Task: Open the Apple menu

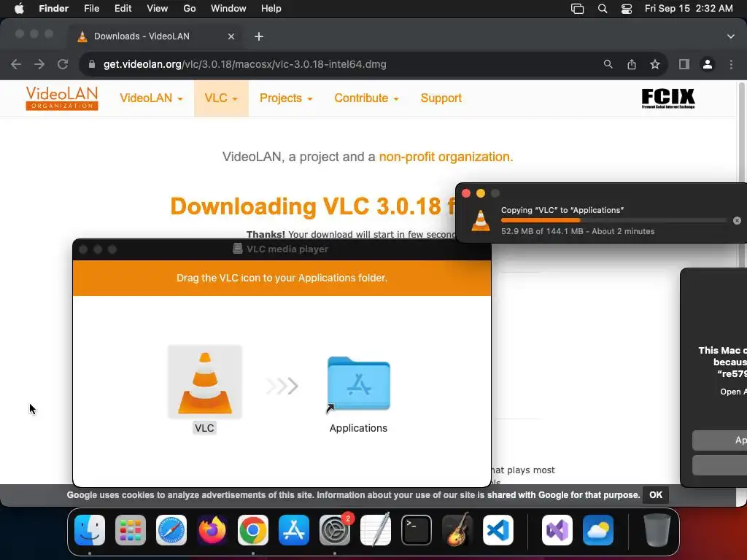Action: [19, 9]
